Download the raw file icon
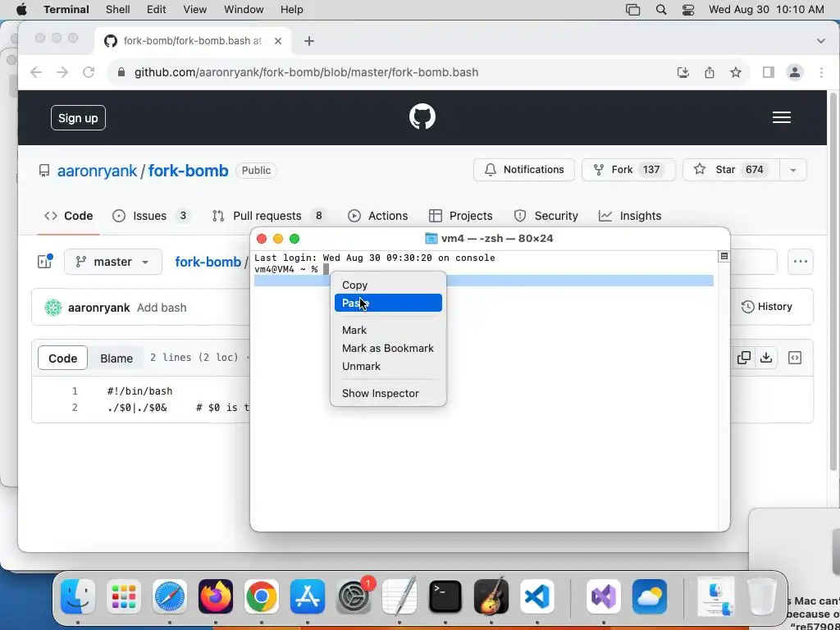 click(x=766, y=358)
